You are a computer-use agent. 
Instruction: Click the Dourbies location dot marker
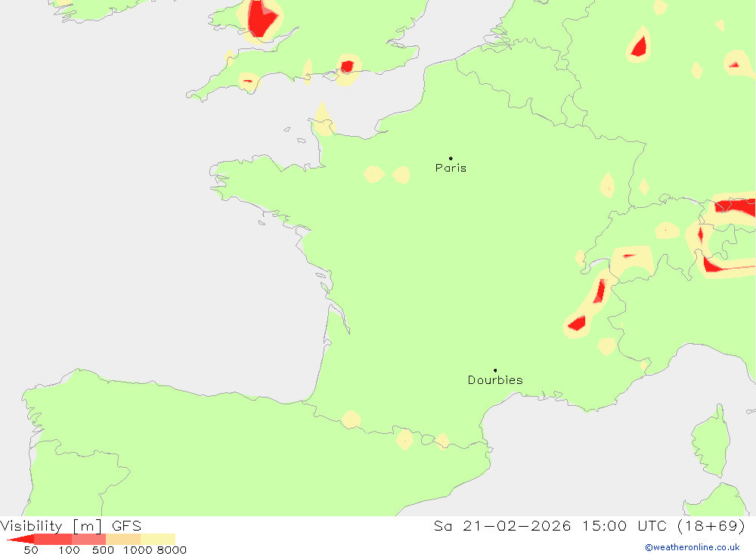[495, 370]
